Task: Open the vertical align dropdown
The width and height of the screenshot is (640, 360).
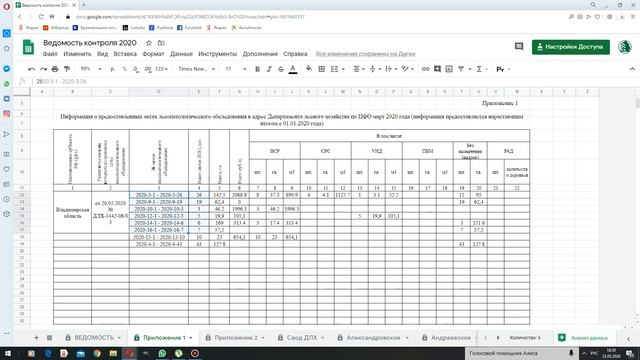Action: (x=375, y=69)
